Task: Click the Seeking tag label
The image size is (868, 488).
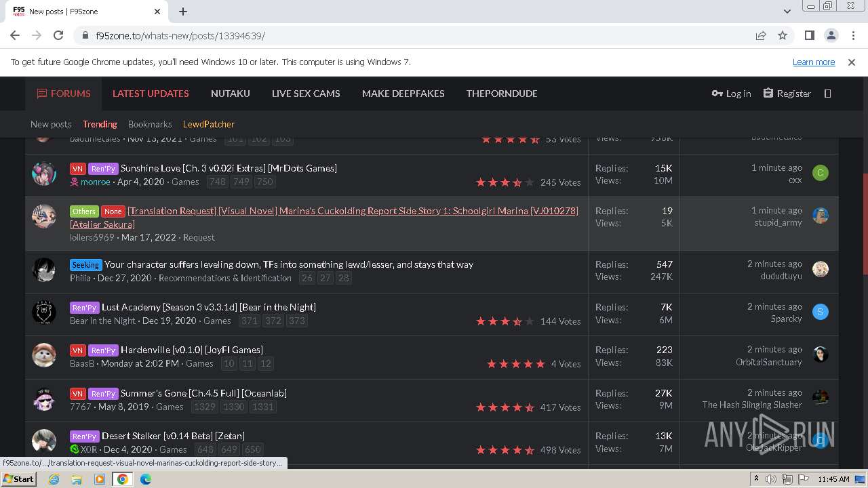Action: (85, 264)
